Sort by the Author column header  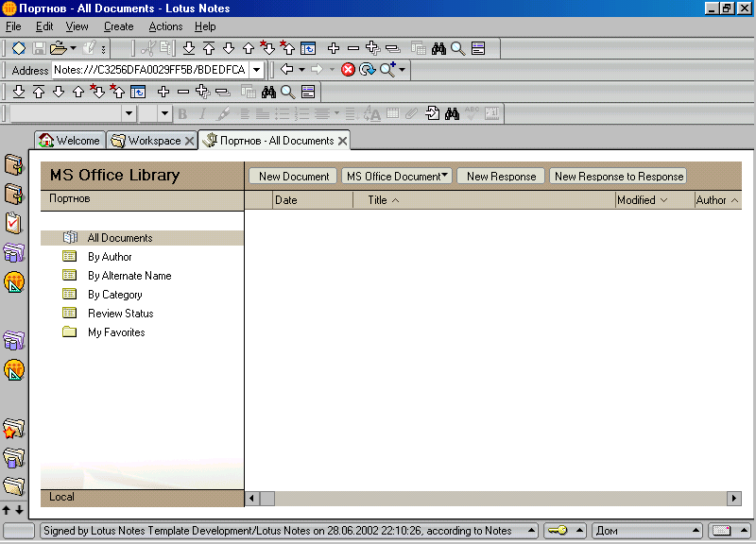[x=717, y=200]
